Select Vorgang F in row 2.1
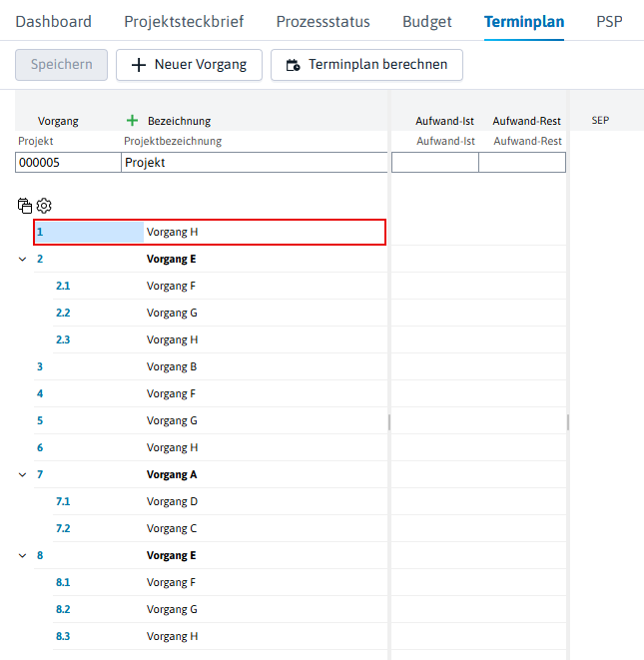Viewport: 644px width, 660px height. pos(171,286)
